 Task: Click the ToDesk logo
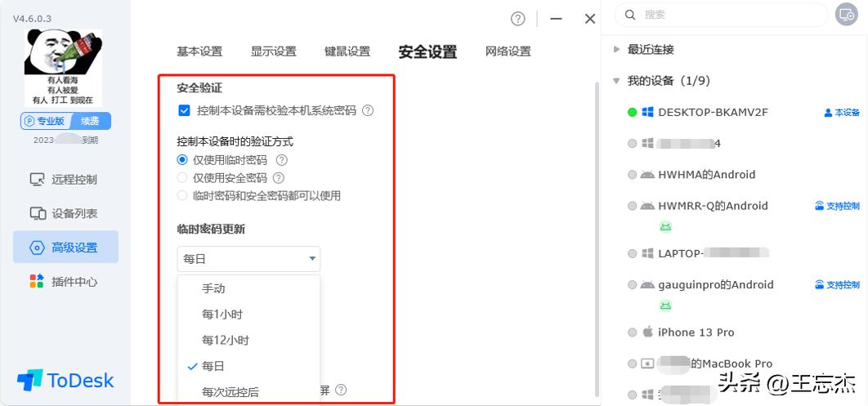pos(65,381)
